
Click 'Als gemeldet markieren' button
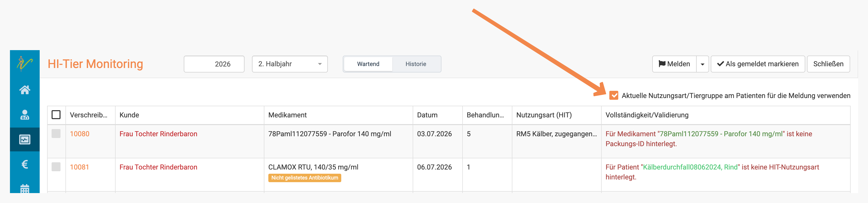tap(757, 64)
